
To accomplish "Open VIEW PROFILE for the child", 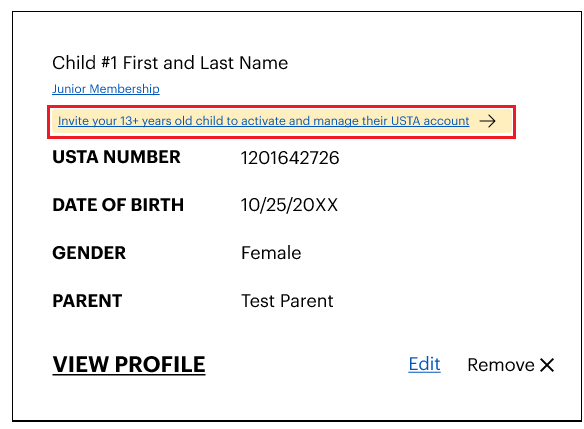I will pyautogui.click(x=129, y=364).
